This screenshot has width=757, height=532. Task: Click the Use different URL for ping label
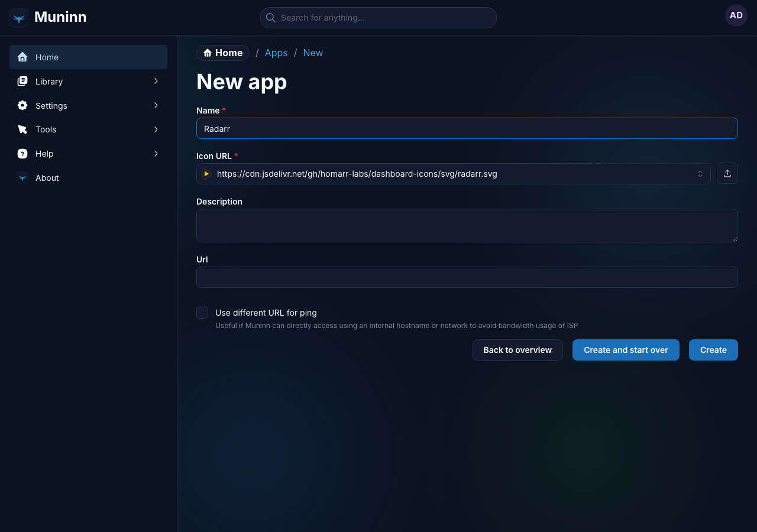(x=266, y=313)
